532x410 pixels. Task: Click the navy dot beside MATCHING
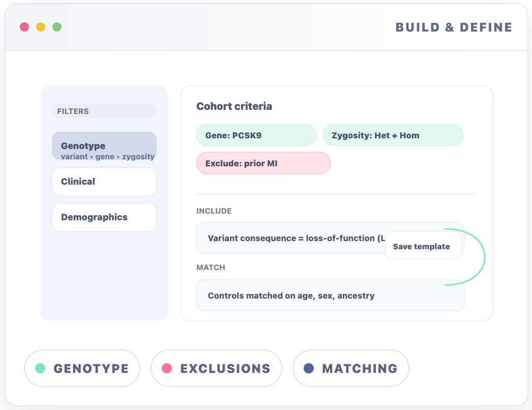308,368
